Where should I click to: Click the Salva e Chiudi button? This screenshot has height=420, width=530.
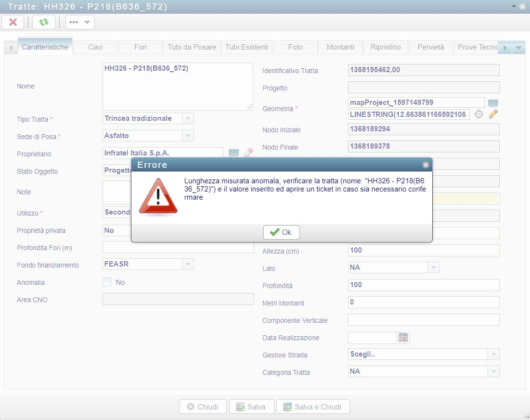[312, 407]
